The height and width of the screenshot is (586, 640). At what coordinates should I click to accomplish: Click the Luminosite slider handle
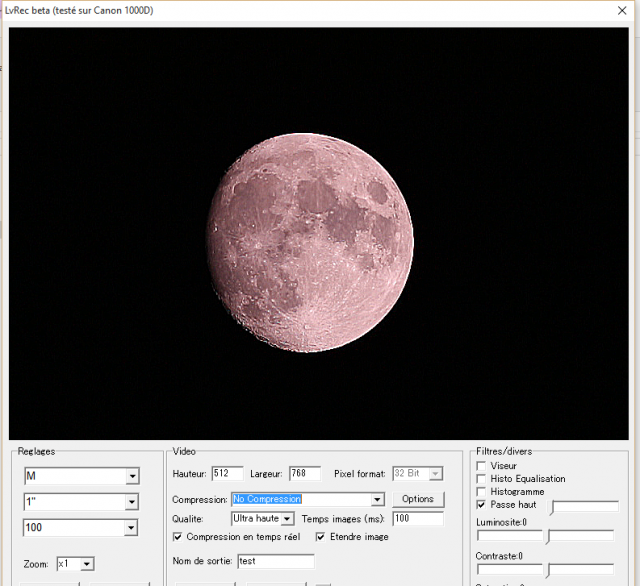coord(549,537)
